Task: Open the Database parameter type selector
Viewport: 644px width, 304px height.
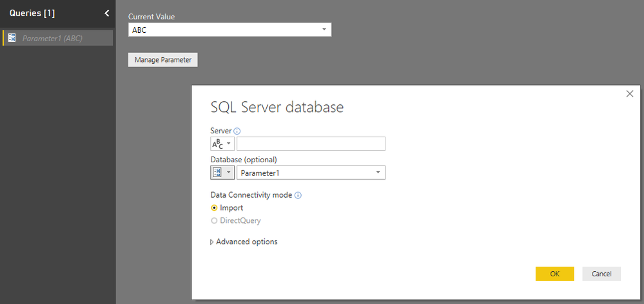Action: point(222,173)
